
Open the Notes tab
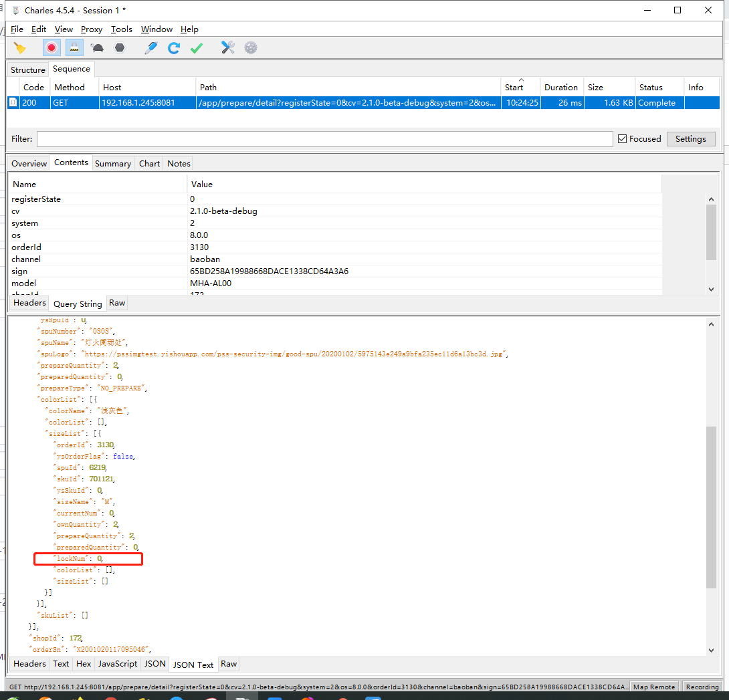tap(179, 164)
